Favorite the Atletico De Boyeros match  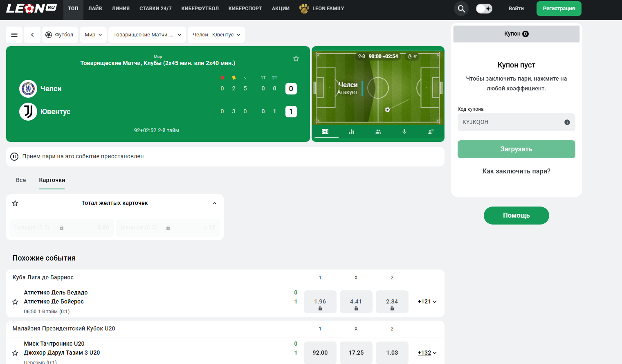(x=15, y=302)
